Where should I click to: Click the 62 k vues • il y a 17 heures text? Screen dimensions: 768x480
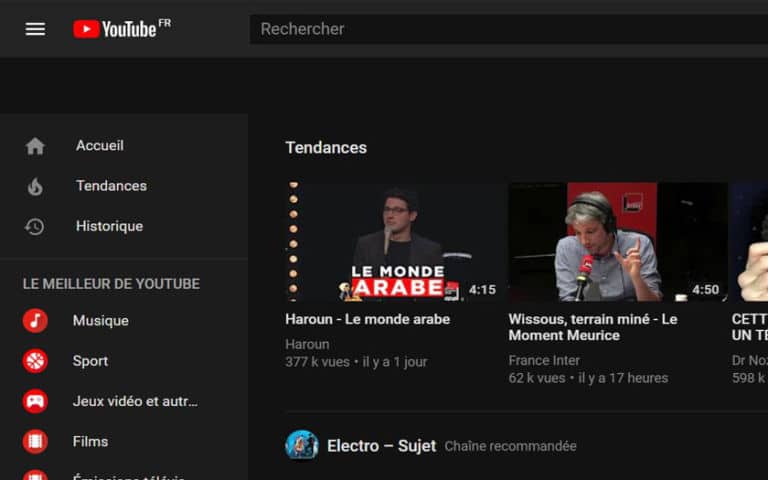pyautogui.click(x=588, y=378)
